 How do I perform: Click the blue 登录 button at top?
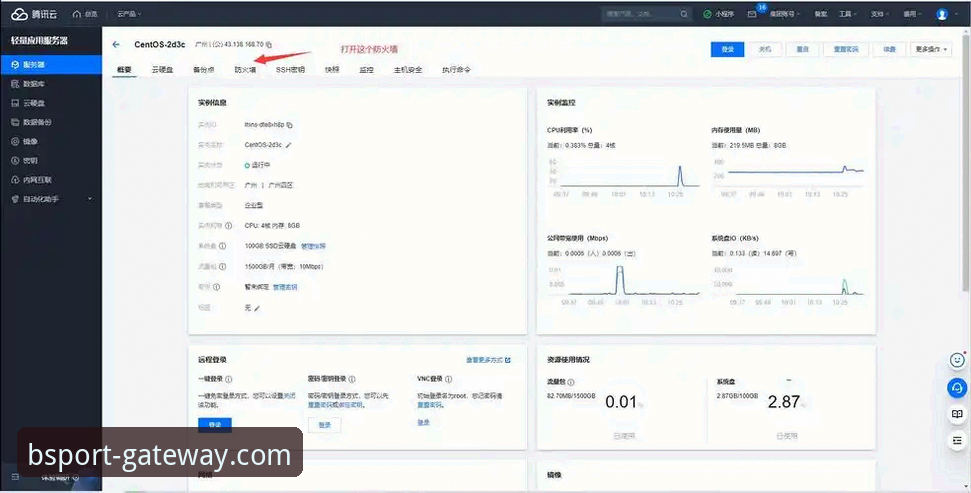[x=727, y=49]
